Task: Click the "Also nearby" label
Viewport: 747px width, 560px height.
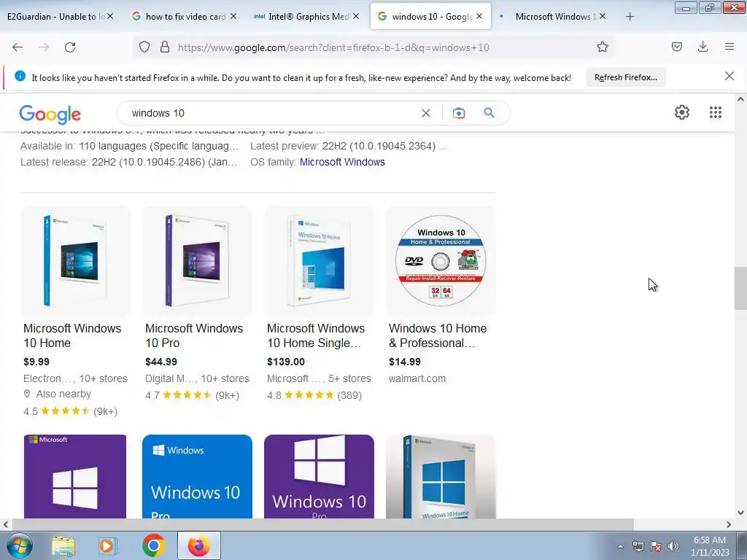Action: [63, 394]
